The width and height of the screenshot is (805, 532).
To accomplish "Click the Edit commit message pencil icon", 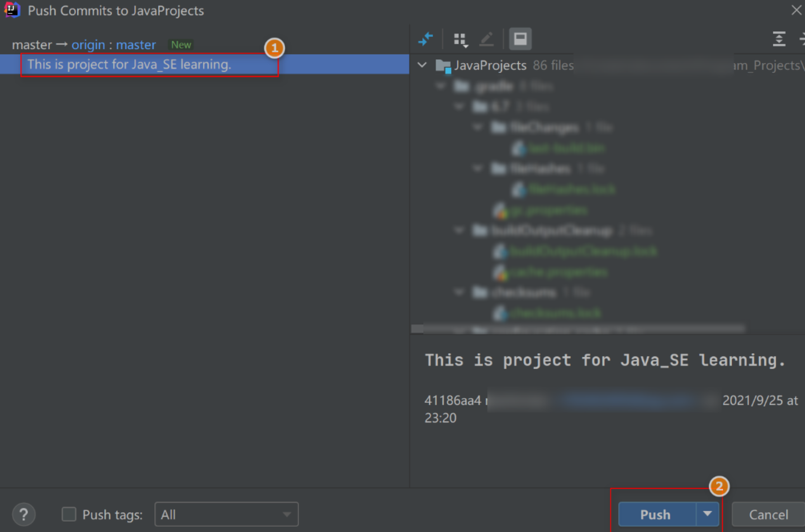I will pyautogui.click(x=486, y=39).
